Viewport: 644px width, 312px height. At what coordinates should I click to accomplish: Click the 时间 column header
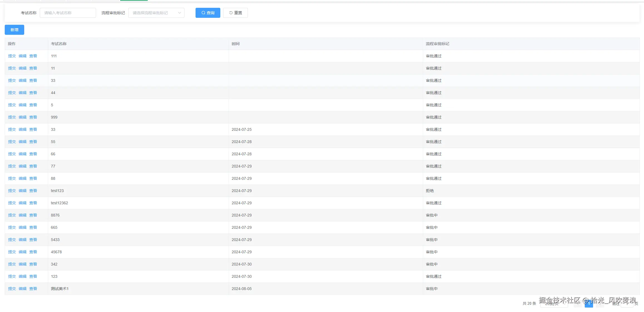[x=235, y=44]
